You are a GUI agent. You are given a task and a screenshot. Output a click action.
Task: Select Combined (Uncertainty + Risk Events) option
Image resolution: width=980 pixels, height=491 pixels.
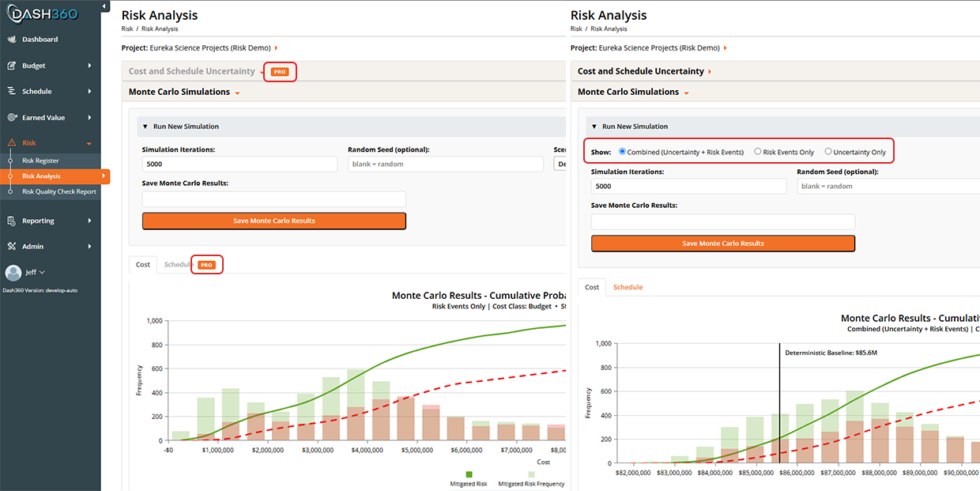[623, 152]
